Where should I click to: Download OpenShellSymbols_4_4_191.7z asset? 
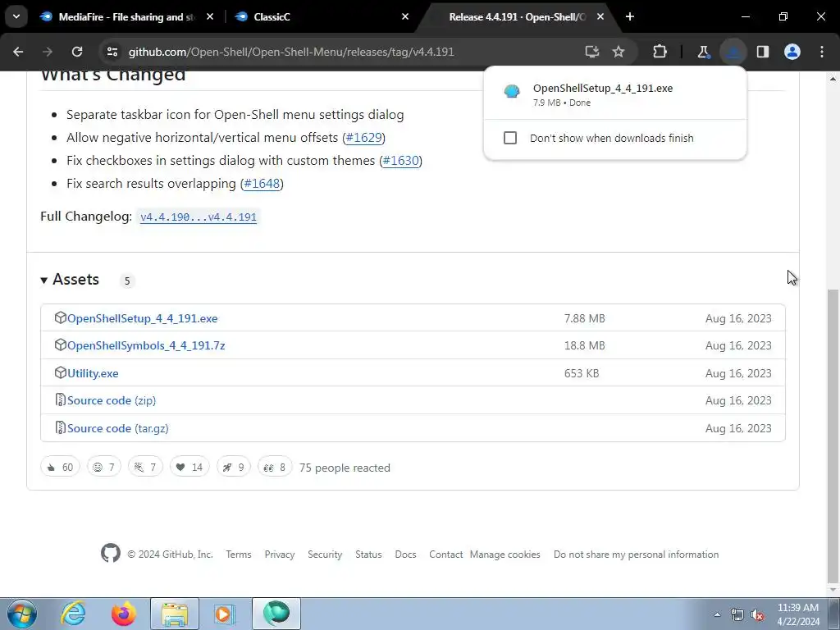coord(146,345)
